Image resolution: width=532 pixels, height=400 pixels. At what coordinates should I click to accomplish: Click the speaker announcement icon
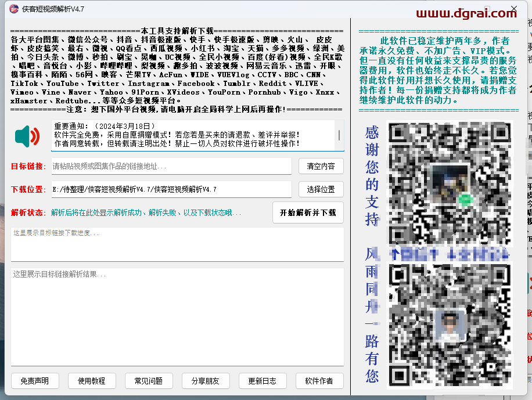[27, 136]
